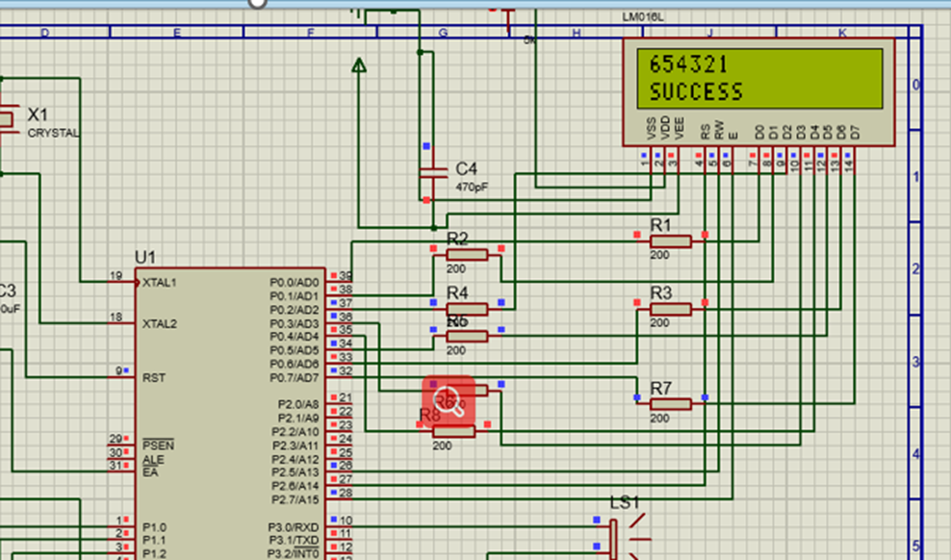The width and height of the screenshot is (951, 560).
Task: Click the 'P3.0/RXD' pin label
Action: tap(294, 526)
